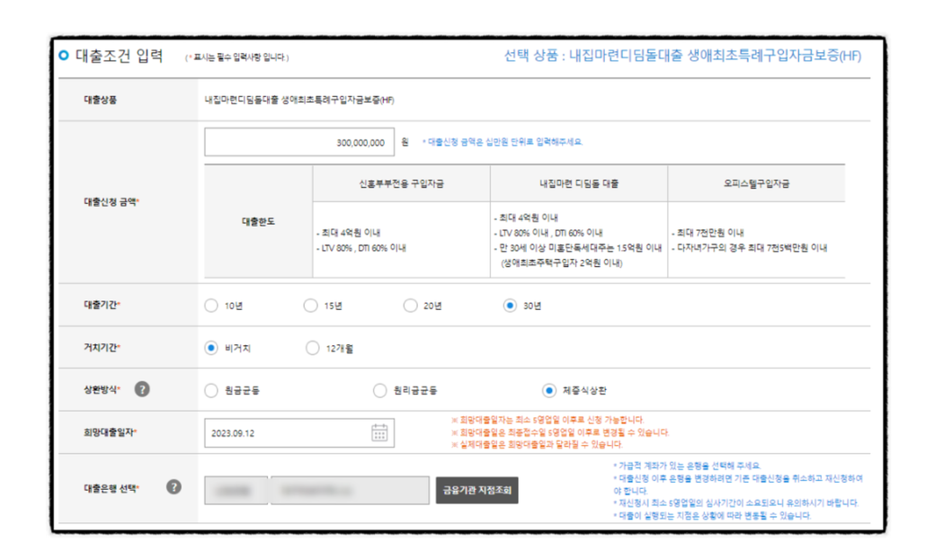This screenshot has height=560, width=935.
Task: Click the help icon beside 상환방식
Action: coord(142,390)
